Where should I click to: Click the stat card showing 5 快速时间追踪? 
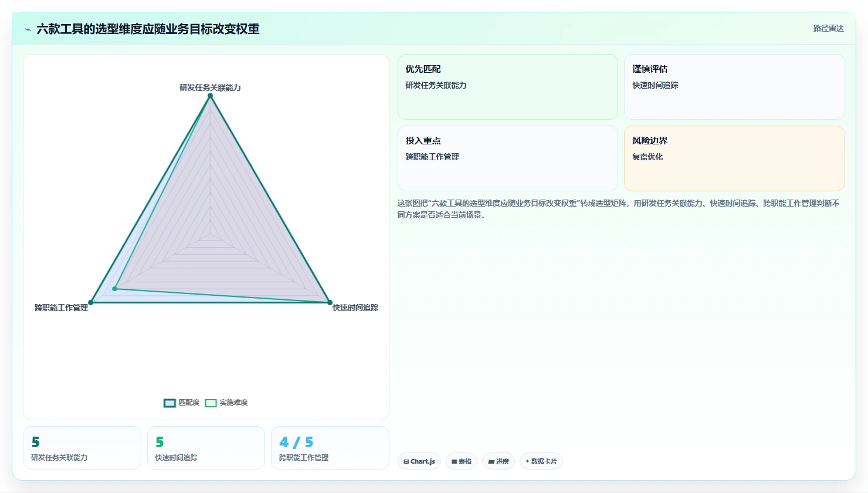206,448
